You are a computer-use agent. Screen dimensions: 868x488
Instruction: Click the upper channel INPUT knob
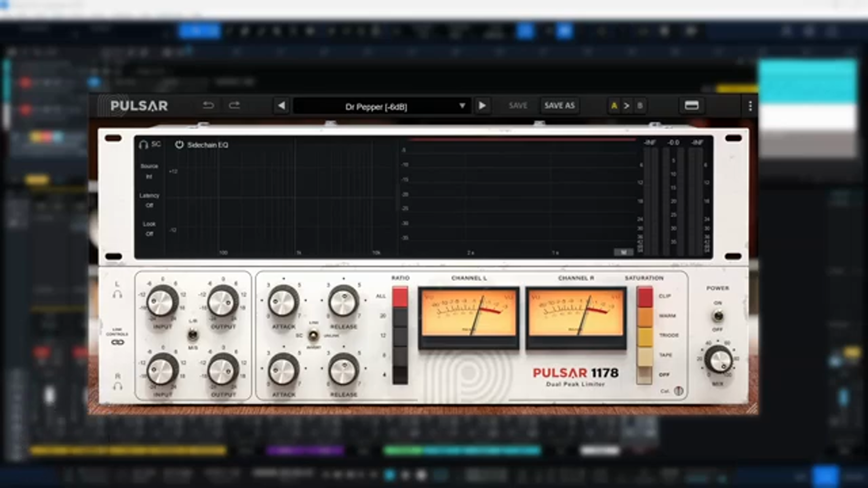click(161, 301)
